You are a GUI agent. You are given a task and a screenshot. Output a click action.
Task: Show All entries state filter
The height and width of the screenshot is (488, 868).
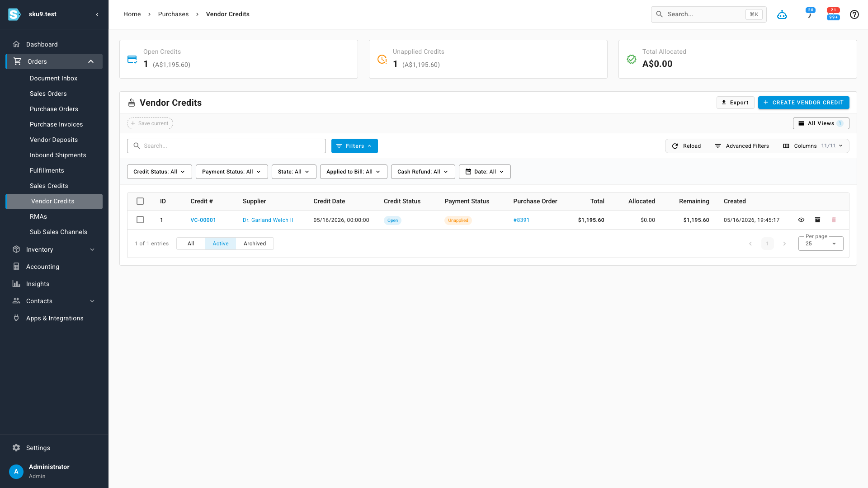coord(191,244)
